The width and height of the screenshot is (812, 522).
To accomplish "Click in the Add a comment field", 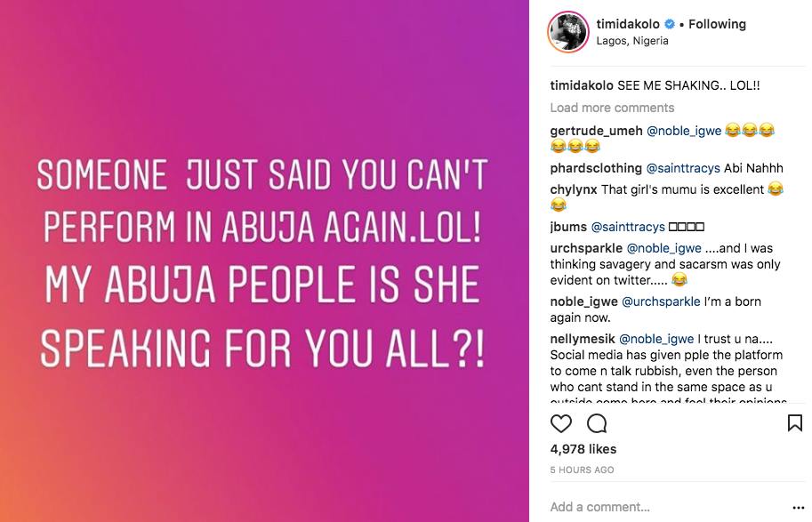I will 658,507.
